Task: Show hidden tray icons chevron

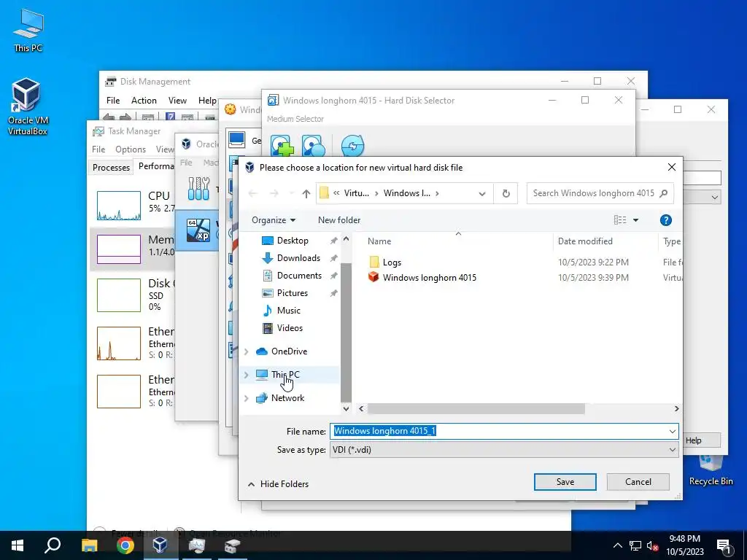Action: tap(617, 545)
